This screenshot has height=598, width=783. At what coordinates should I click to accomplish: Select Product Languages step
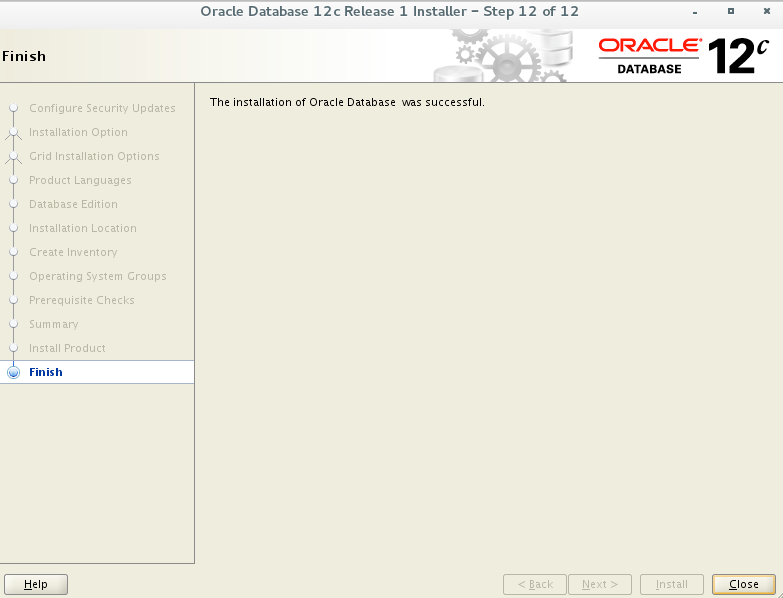80,180
